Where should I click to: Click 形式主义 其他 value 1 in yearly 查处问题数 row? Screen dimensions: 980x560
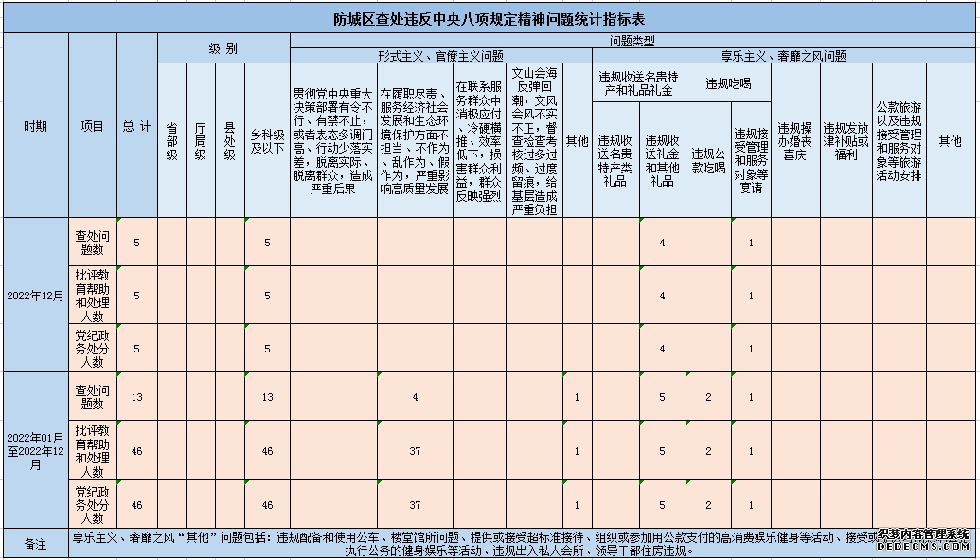click(x=578, y=396)
